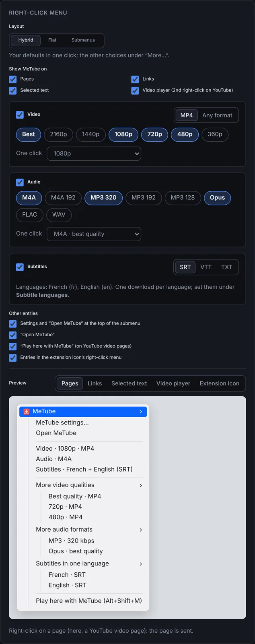Expand More audio formats chevron
This screenshot has height=644, width=255.
point(141,530)
